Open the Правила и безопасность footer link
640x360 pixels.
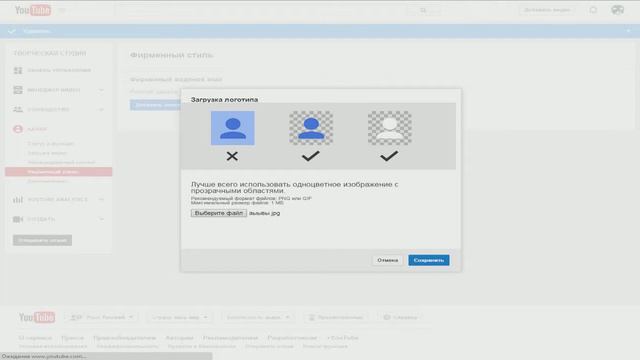[x=202, y=347]
